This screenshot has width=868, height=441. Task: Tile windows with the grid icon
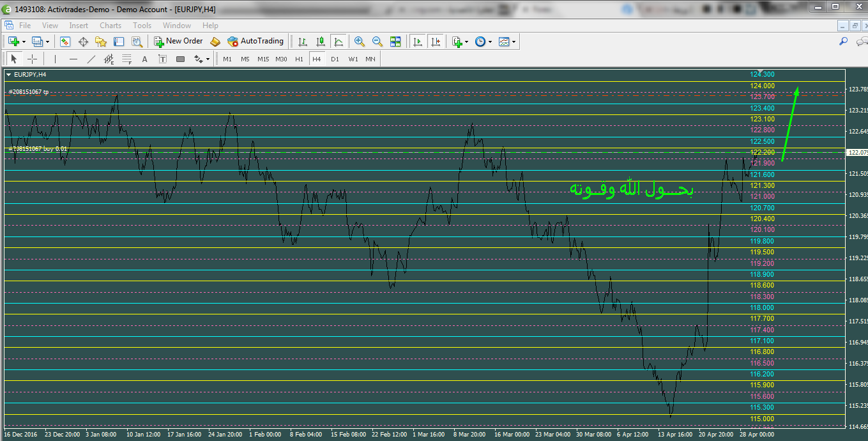[x=395, y=42]
